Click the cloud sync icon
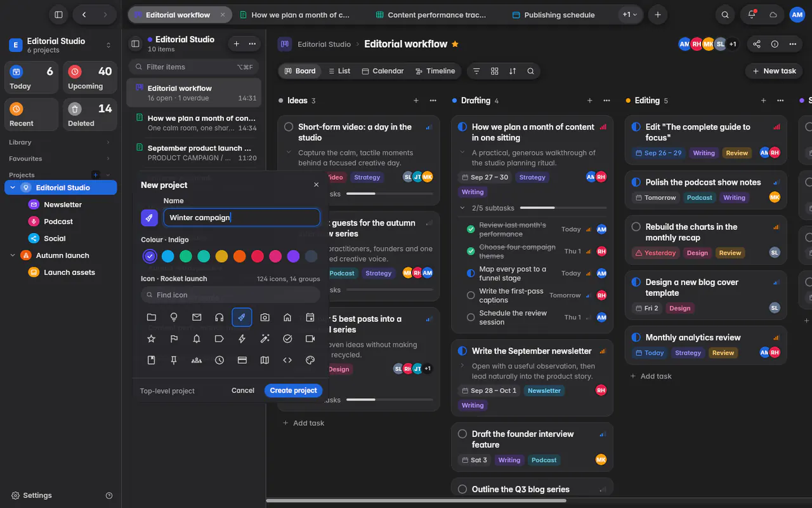This screenshot has height=508, width=812. (x=773, y=15)
